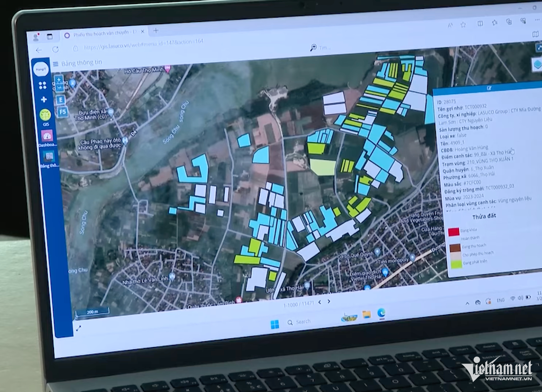Expand the system tray hidden icons chevron

467,303
